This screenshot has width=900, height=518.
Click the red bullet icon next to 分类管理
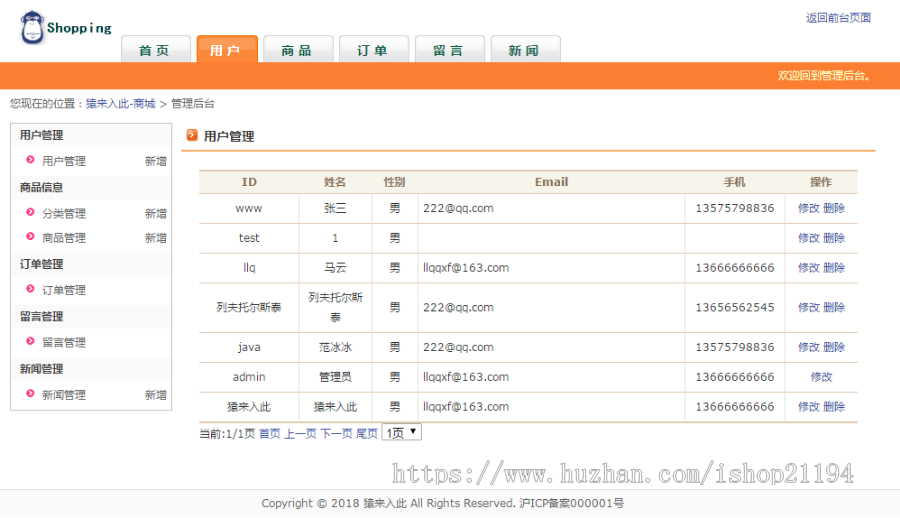point(30,212)
